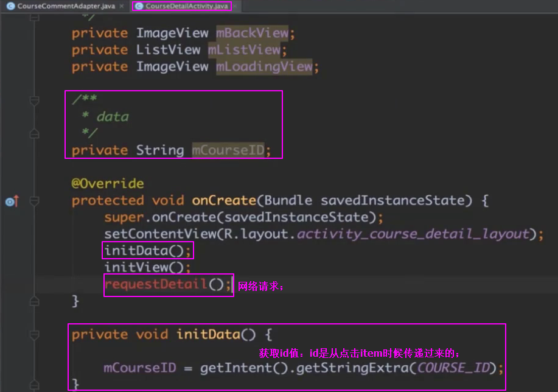Image resolution: width=558 pixels, height=392 pixels.
Task: Click the word data in the Javadoc comment
Action: click(113, 117)
